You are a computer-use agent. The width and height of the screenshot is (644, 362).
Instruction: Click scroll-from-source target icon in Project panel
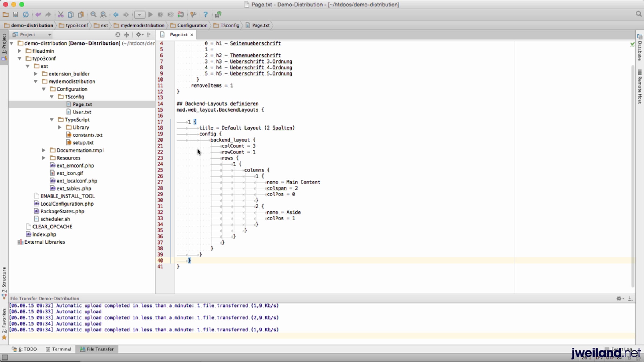[118, 35]
